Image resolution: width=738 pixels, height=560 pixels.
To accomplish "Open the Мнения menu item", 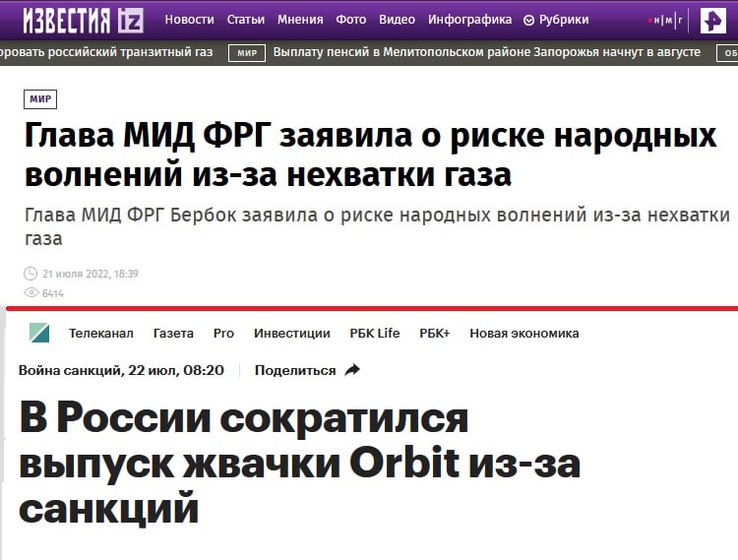I will point(300,20).
